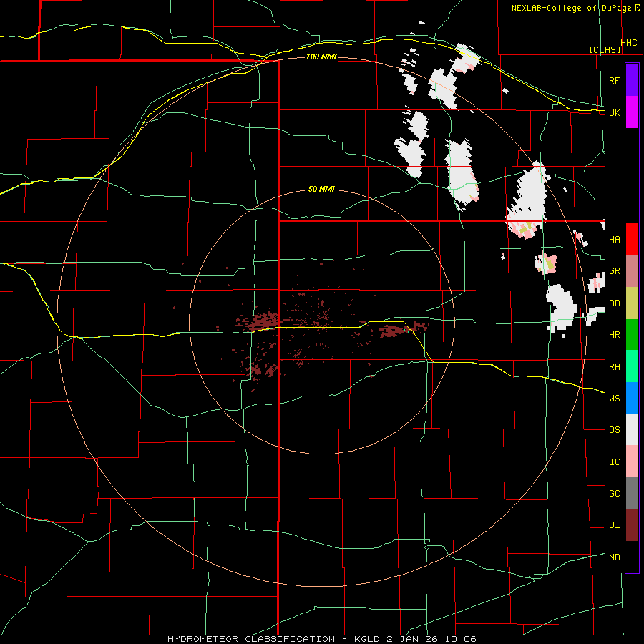Click the RF purple legend swatch
Viewport: 644px width, 644px height.
pos(632,80)
